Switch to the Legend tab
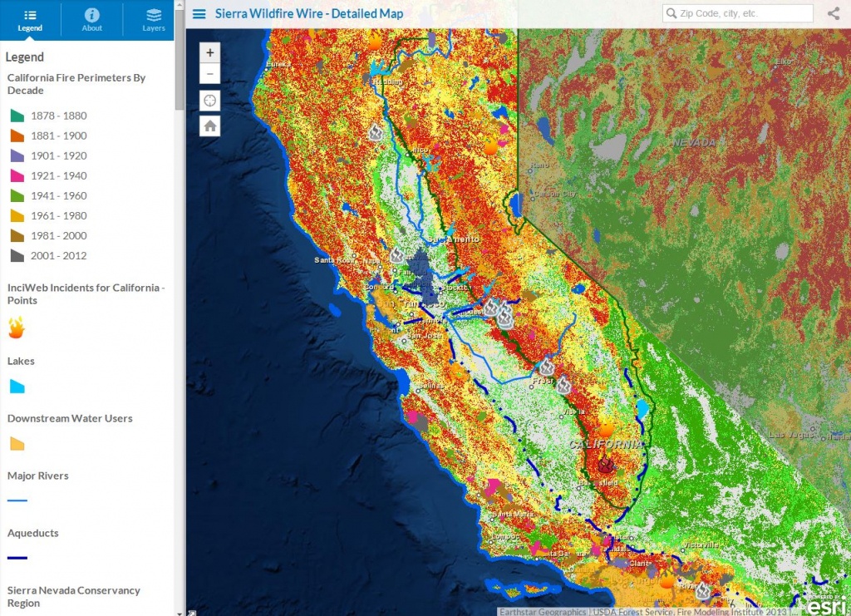The height and width of the screenshot is (616, 851). 30,20
